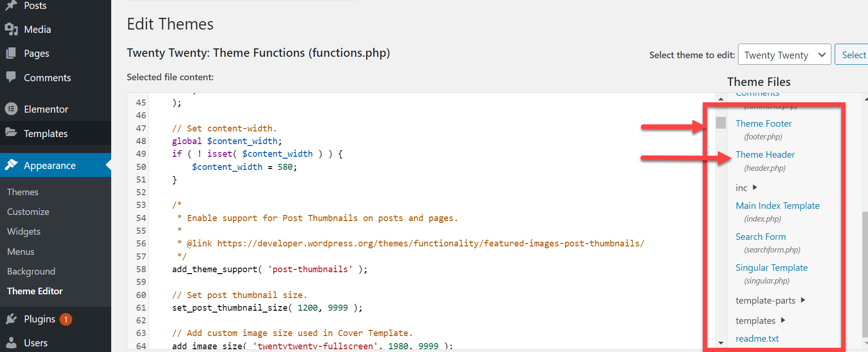868x352 pixels.
Task: Click the Templates folder icon
Action: click(x=11, y=133)
